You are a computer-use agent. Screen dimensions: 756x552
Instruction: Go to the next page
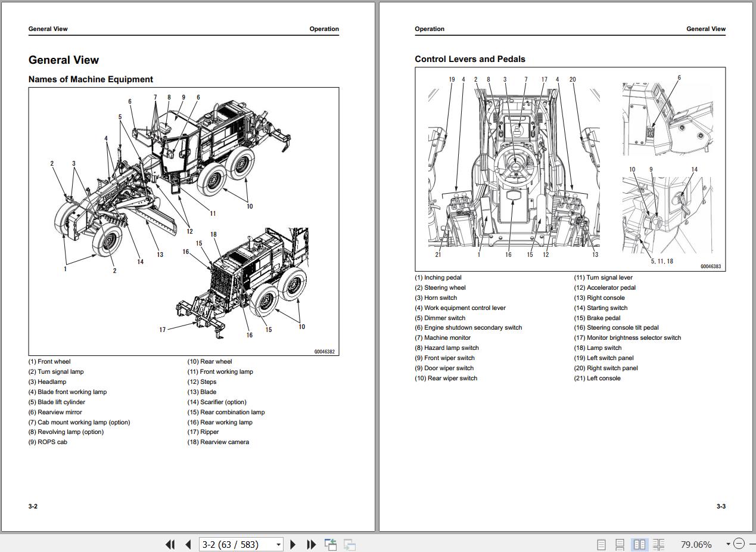(293, 544)
